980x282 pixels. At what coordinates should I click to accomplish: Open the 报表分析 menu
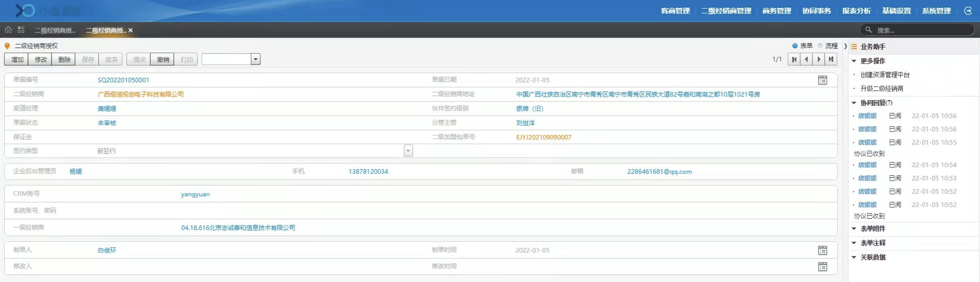coord(856,11)
